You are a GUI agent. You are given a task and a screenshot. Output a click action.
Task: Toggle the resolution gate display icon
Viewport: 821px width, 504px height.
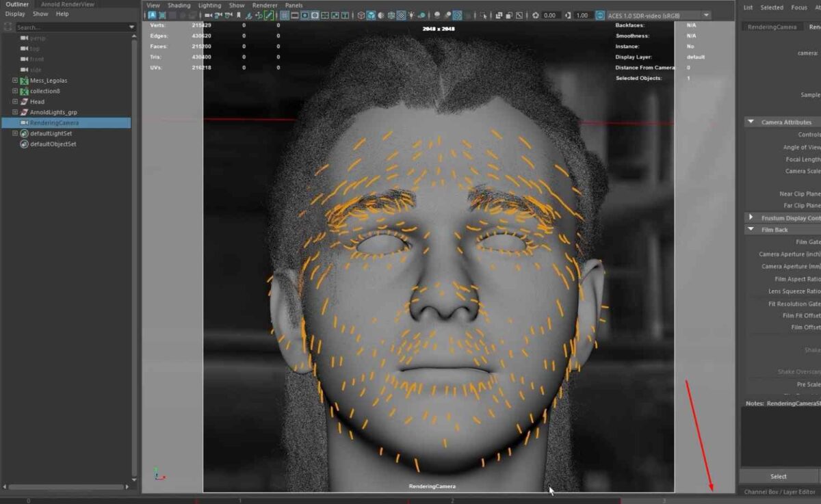(304, 15)
